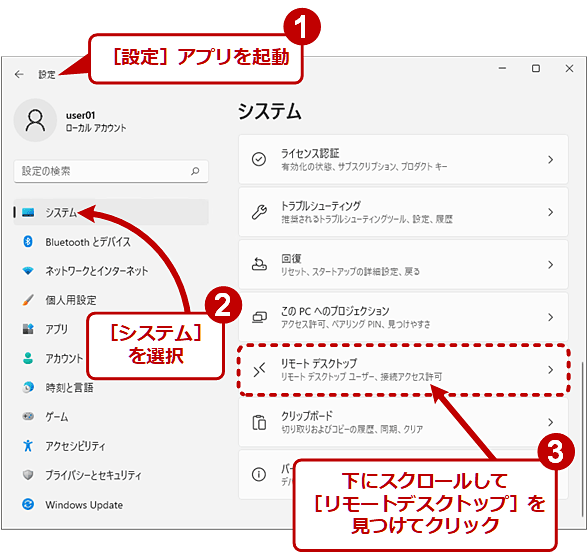
Task: Click the アプリ apps icon
Action: [28, 329]
